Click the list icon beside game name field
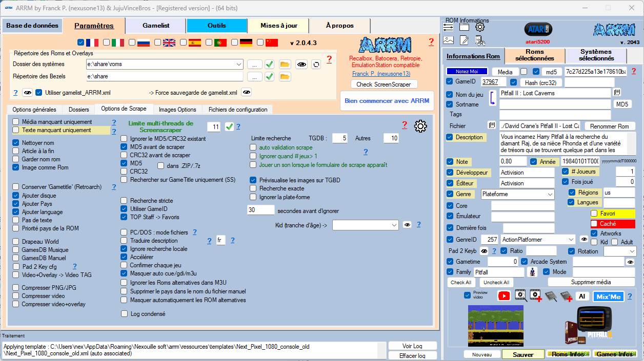 [617, 93]
